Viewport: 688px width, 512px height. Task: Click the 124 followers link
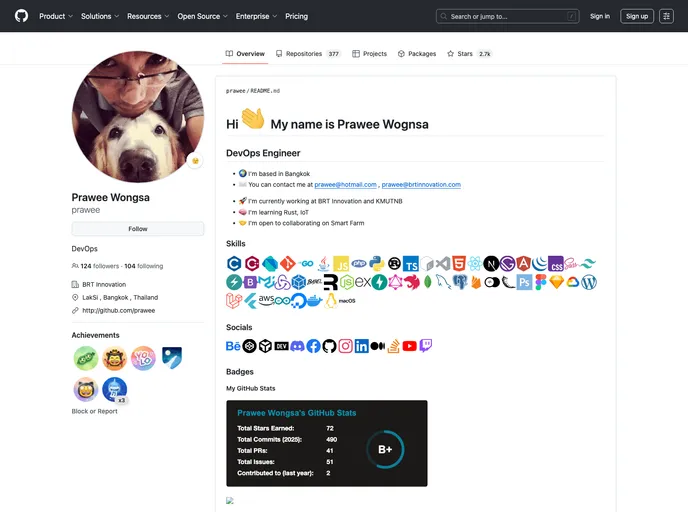100,266
